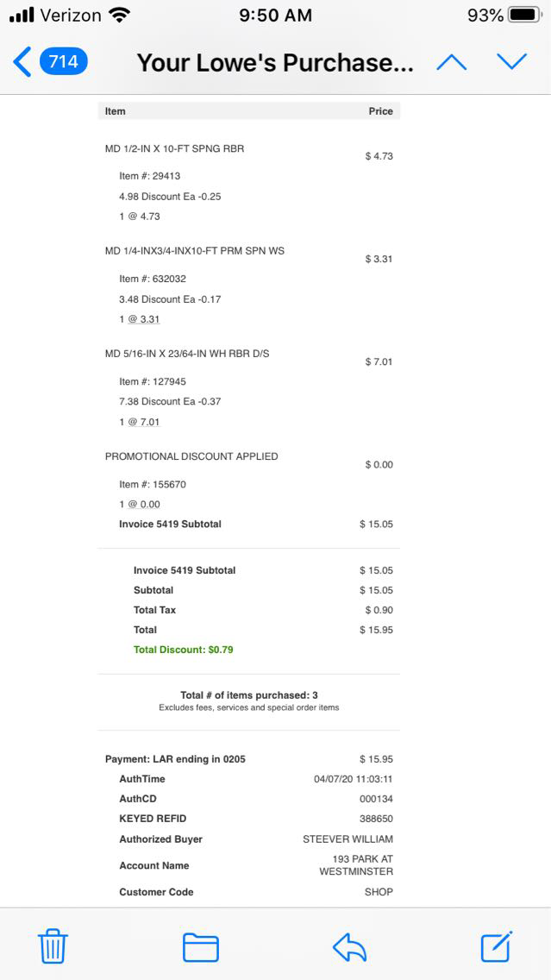The height and width of the screenshot is (980, 551).
Task: Tap the green Total Discount: $0.79 text
Action: [183, 650]
